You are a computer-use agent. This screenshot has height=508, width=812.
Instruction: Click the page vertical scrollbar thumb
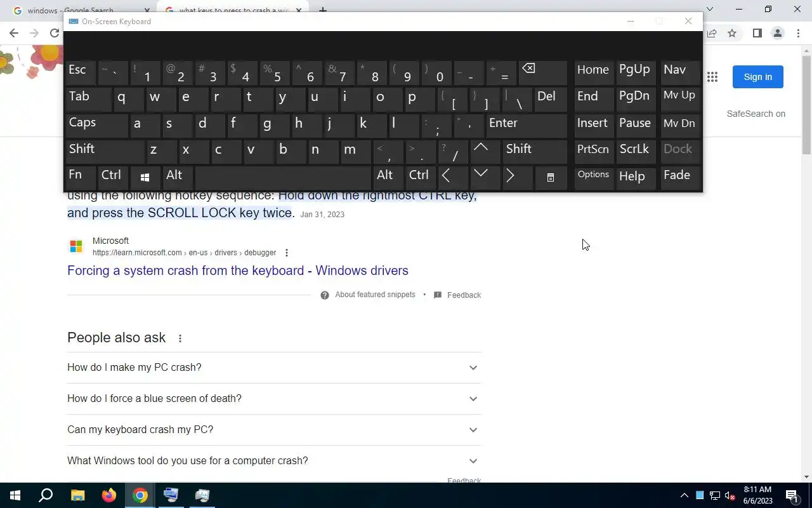806,104
